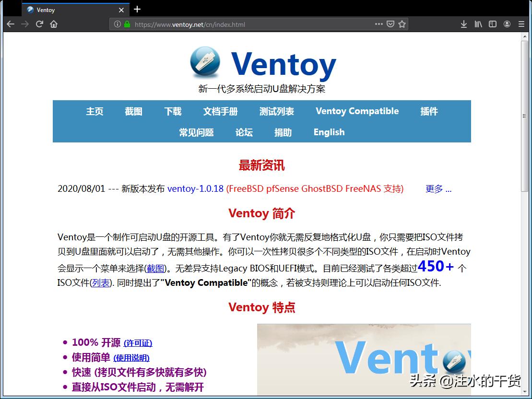Open the ventoy-1.0.18 release link
Viewport: 532px width, 399px height.
pos(195,188)
